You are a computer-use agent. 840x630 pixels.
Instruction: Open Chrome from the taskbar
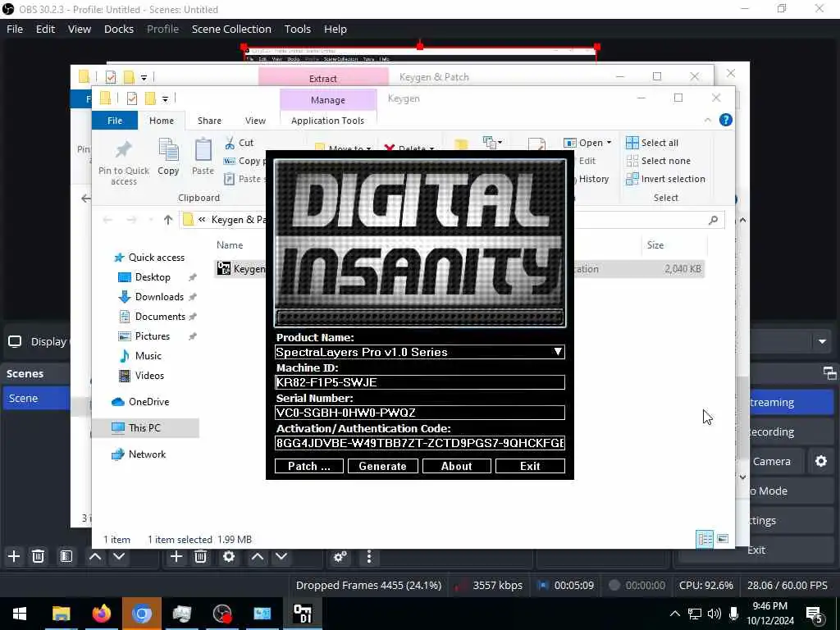pos(141,614)
